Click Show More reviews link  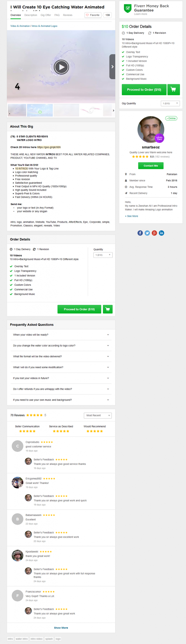[x=61, y=628]
